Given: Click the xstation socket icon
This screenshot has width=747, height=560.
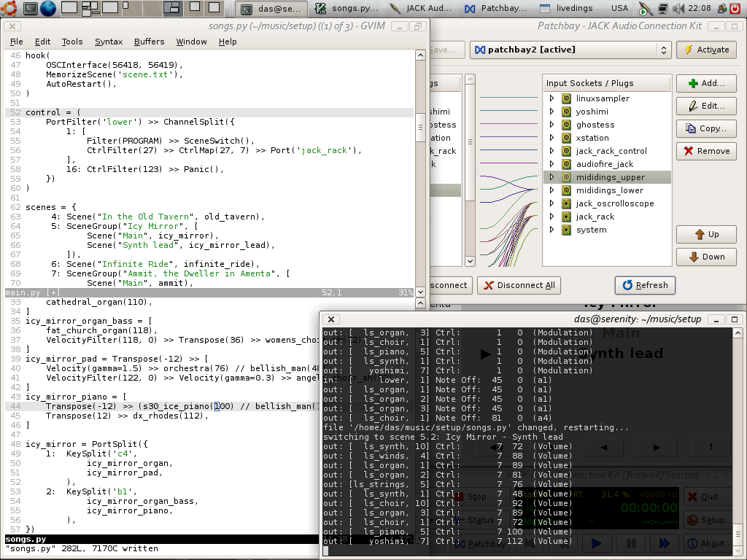Looking at the screenshot, I should coord(566,138).
